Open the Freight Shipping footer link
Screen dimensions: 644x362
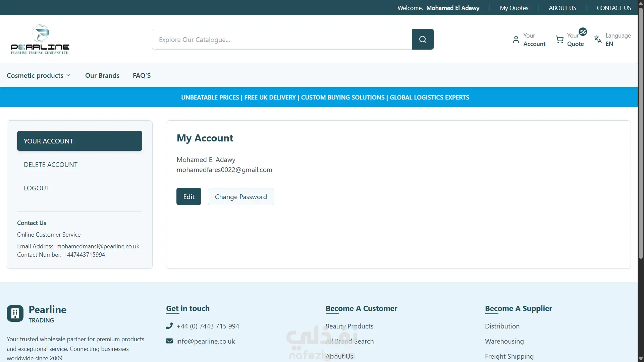[509, 356]
